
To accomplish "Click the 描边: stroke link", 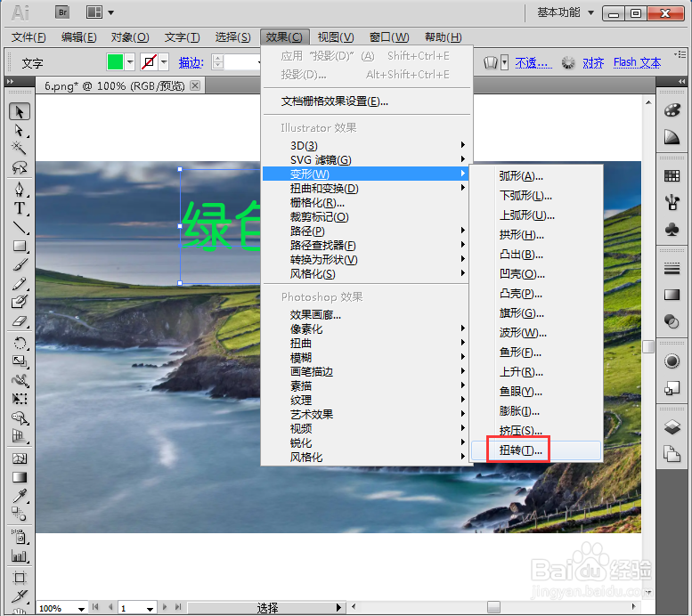I will pos(191,63).
